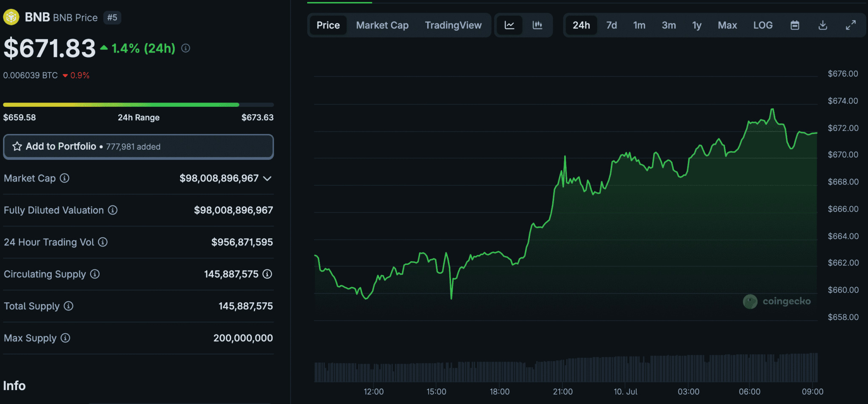Show Total Supply info tooltip
The width and height of the screenshot is (868, 404).
point(69,306)
